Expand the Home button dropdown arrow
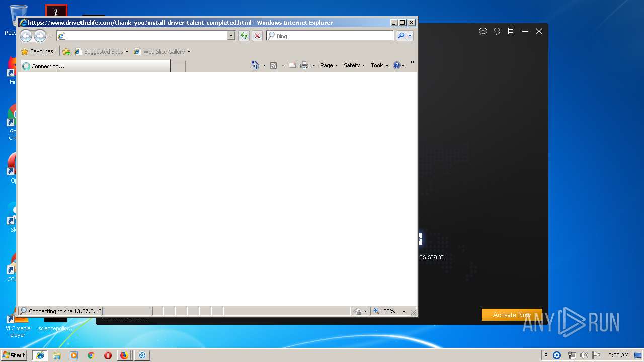Screen dimensions: 644x362 tap(264, 66)
